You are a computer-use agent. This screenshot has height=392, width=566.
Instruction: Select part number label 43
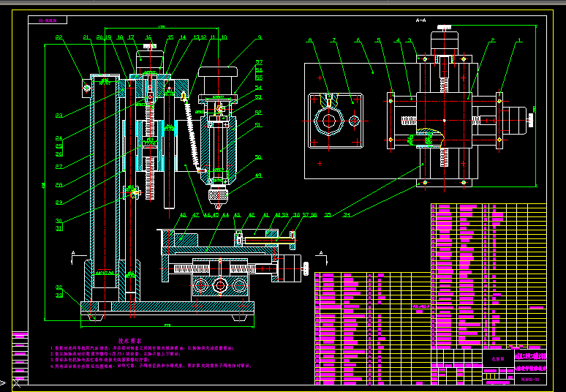(237, 215)
